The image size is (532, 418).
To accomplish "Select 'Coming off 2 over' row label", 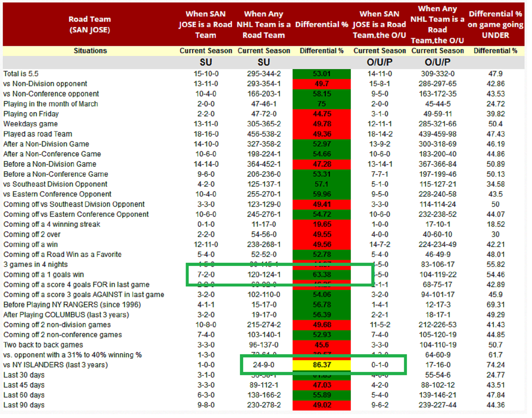I will click(32, 235).
